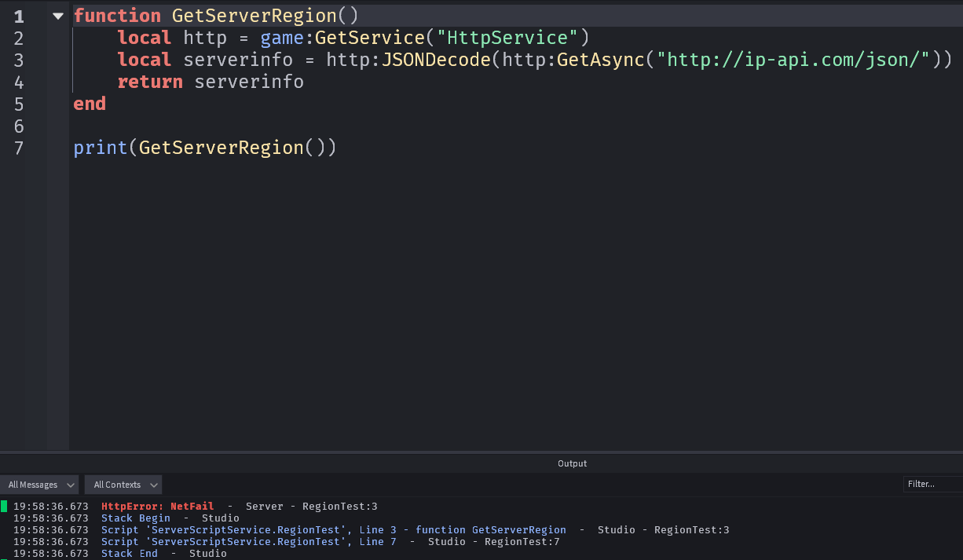
Task: Click the print keyword on line 7
Action: [101, 148]
